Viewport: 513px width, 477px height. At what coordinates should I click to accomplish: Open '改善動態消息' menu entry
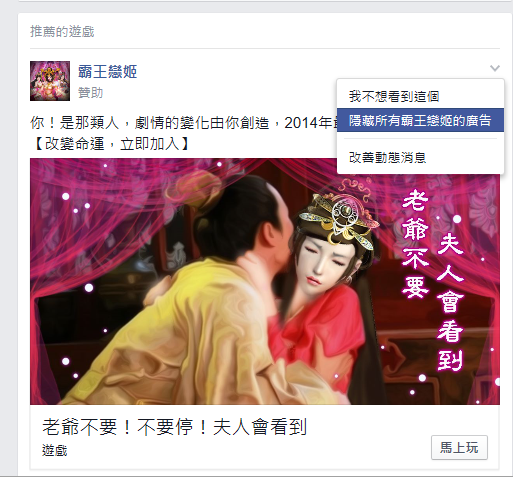tap(387, 157)
